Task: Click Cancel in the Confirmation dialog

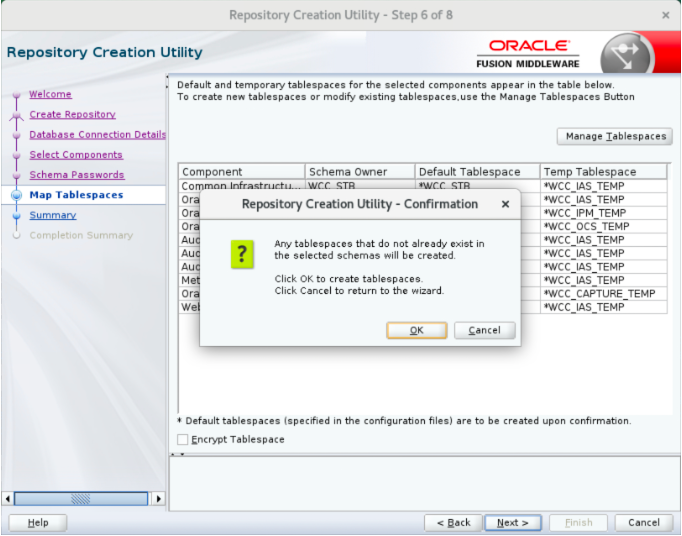Action: (x=485, y=330)
